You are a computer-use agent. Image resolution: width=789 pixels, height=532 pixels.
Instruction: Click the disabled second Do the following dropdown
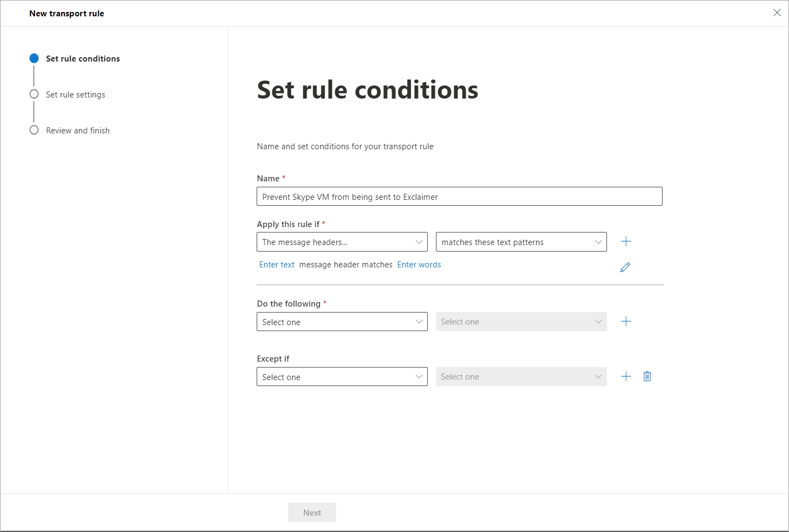coord(521,322)
